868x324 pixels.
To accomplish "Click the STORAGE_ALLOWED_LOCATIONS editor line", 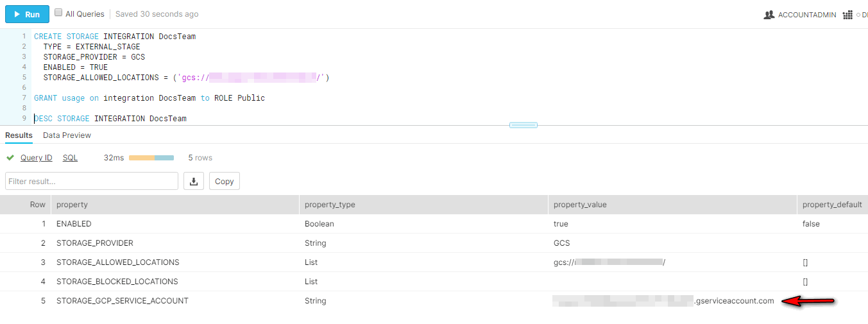I will tap(186, 78).
